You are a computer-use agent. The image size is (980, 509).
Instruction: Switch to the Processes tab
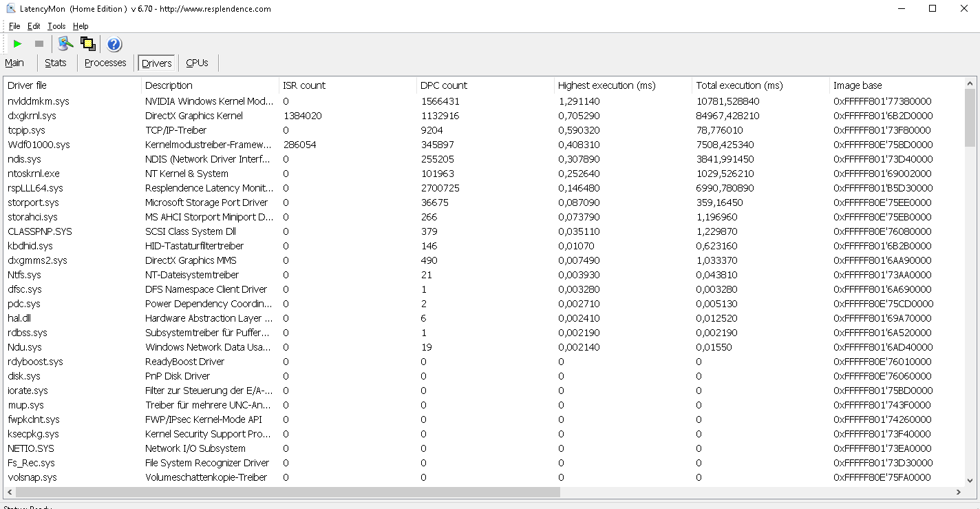(105, 63)
